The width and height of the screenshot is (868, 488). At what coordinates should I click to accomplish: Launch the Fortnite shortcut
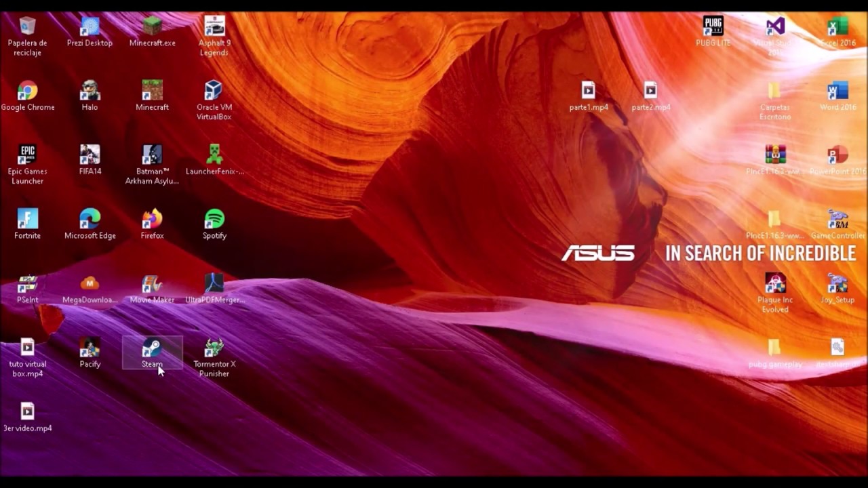27,224
